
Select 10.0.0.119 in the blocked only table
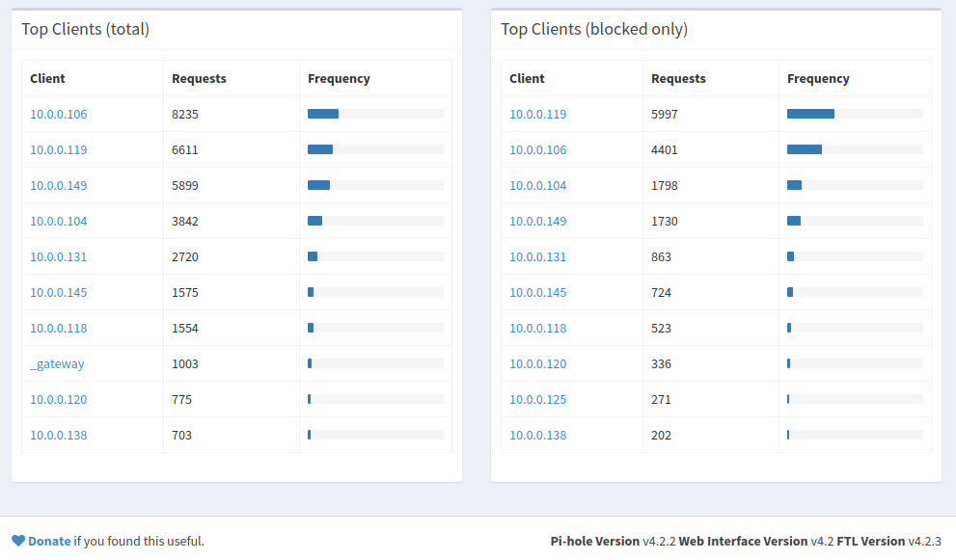point(537,114)
